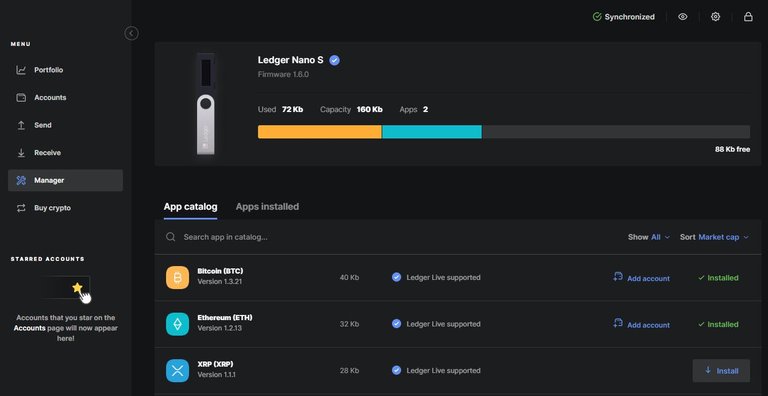This screenshot has height=396, width=768.
Task: Click the Synchronized status indicator
Action: [x=624, y=17]
